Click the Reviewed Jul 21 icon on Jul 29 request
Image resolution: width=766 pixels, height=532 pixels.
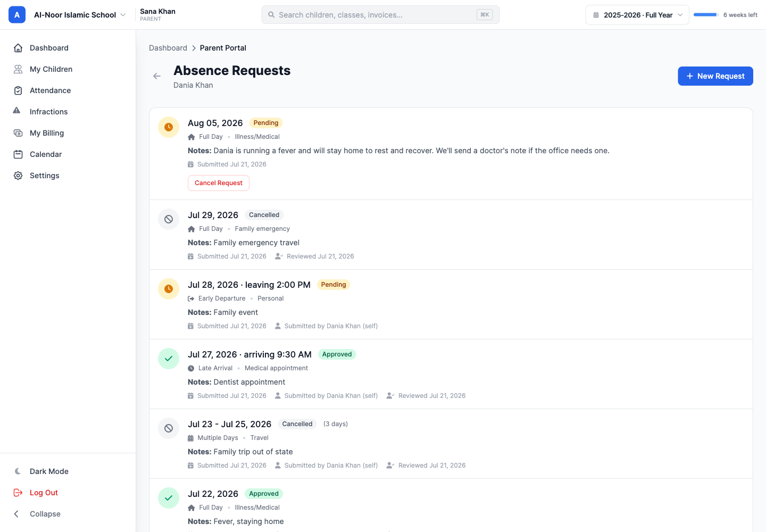(279, 256)
